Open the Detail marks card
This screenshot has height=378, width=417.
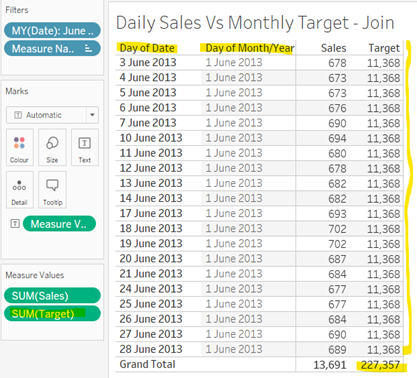(19, 190)
